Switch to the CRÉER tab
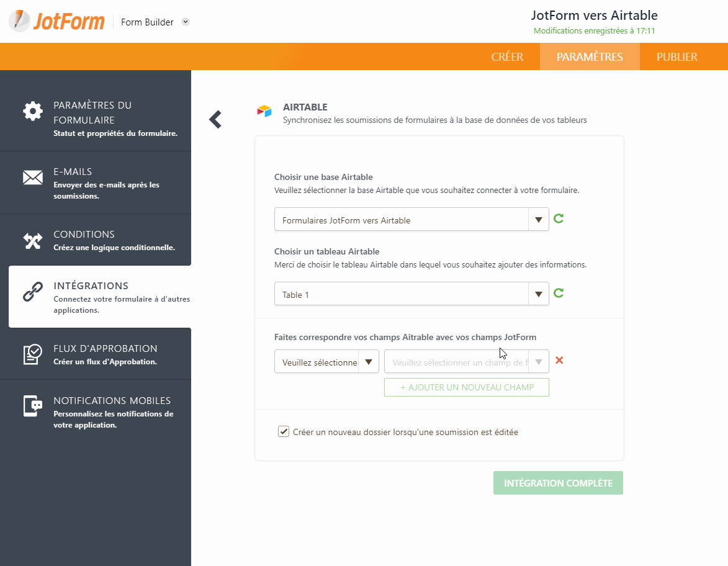 pyautogui.click(x=507, y=56)
